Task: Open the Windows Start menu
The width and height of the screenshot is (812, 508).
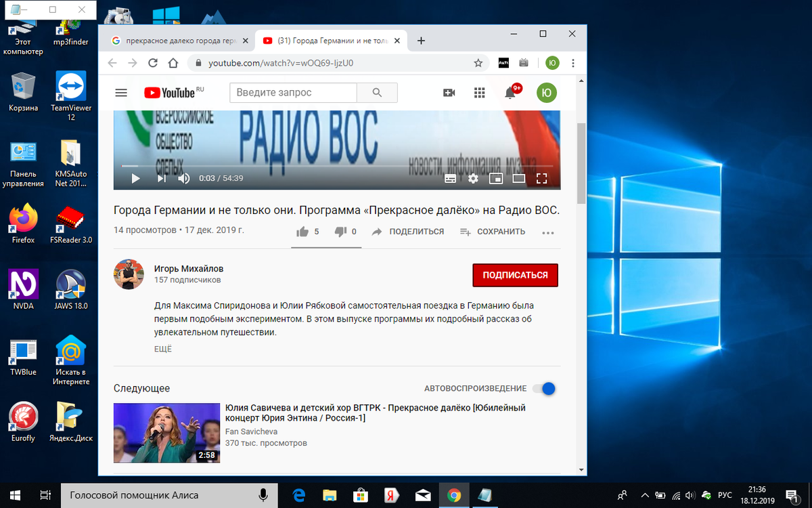Action: tap(15, 495)
